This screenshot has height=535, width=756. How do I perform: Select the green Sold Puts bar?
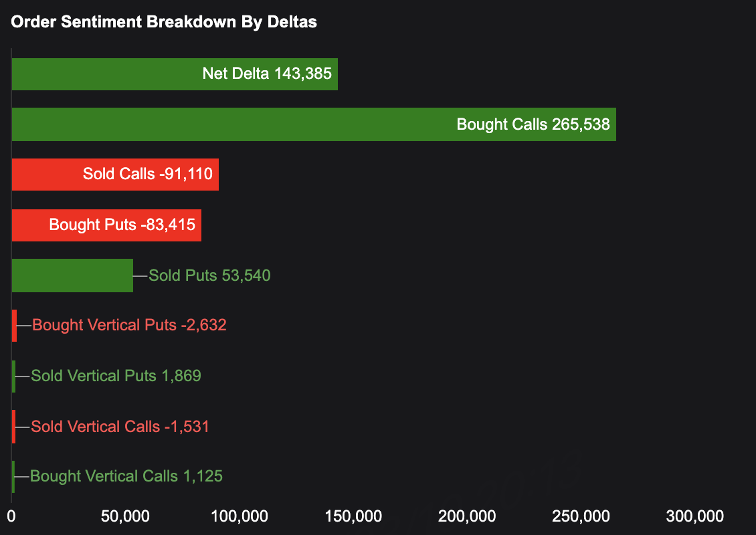tap(72, 276)
